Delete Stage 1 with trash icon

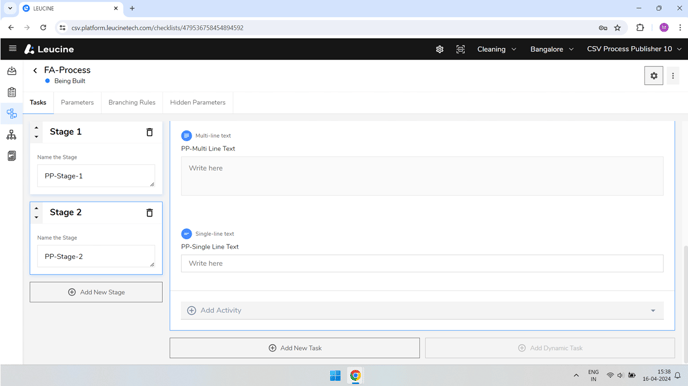[x=149, y=132]
